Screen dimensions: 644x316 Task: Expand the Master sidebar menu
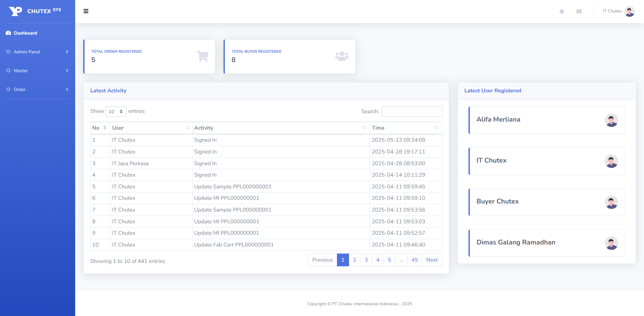click(37, 71)
